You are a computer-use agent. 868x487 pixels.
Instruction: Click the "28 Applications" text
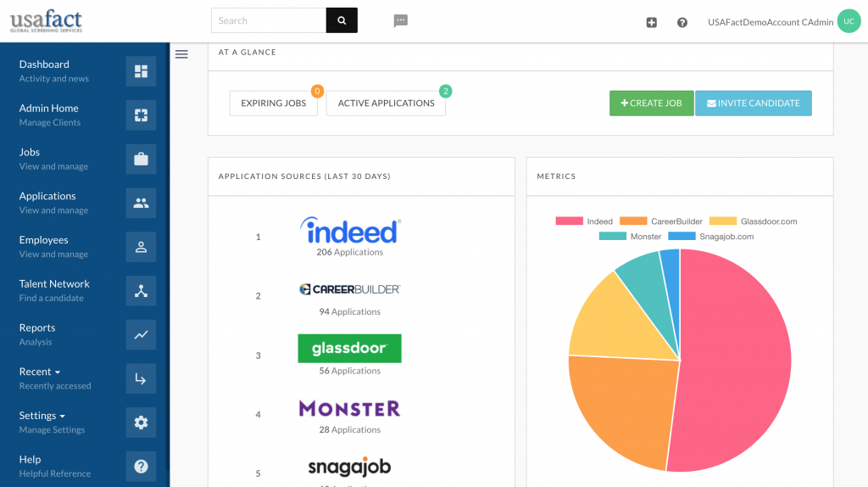coord(350,430)
